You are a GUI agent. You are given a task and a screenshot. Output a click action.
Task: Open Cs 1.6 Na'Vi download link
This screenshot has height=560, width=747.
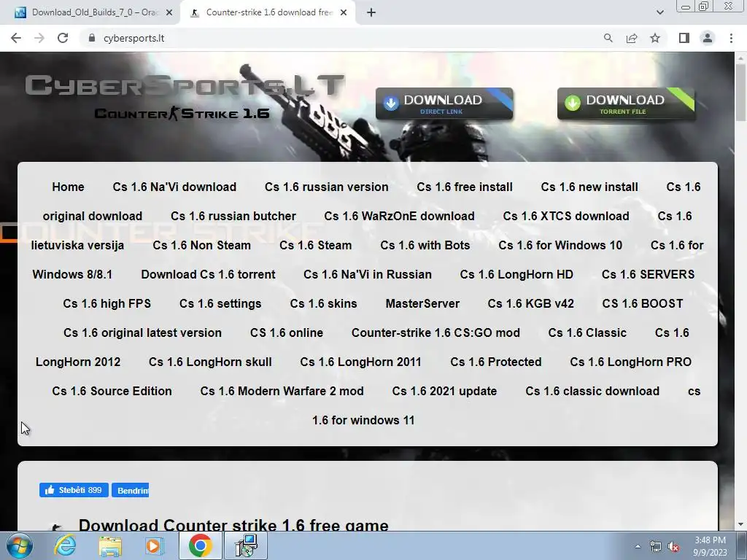tap(174, 187)
